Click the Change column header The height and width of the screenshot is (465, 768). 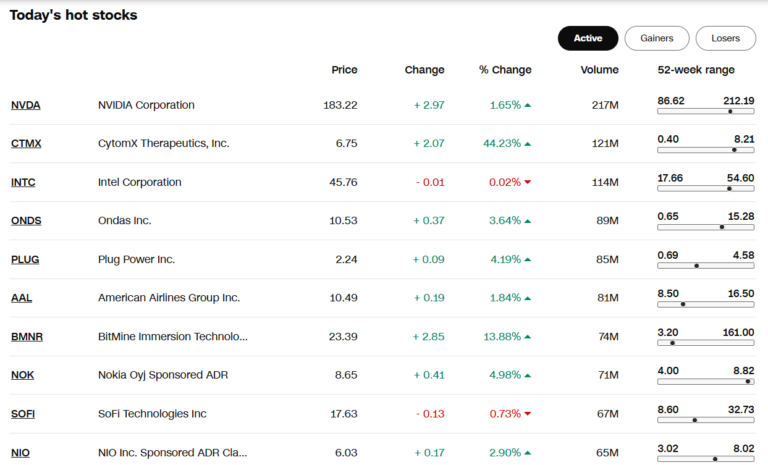424,70
